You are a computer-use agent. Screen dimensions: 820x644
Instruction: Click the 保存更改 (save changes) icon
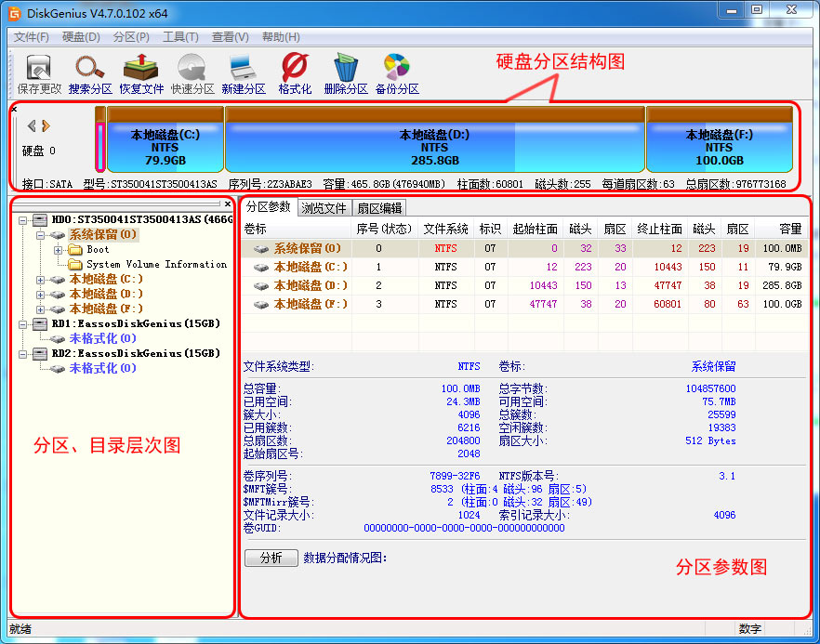(37, 72)
